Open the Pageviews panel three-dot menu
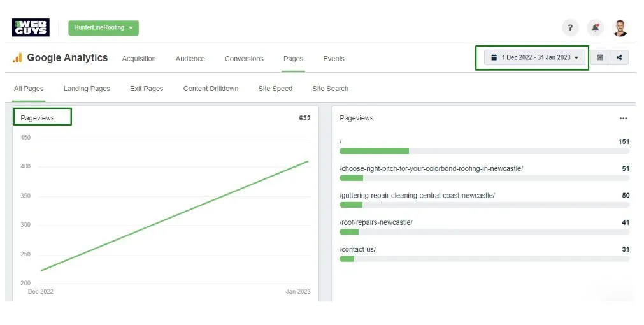The height and width of the screenshot is (325, 644). [x=623, y=119]
